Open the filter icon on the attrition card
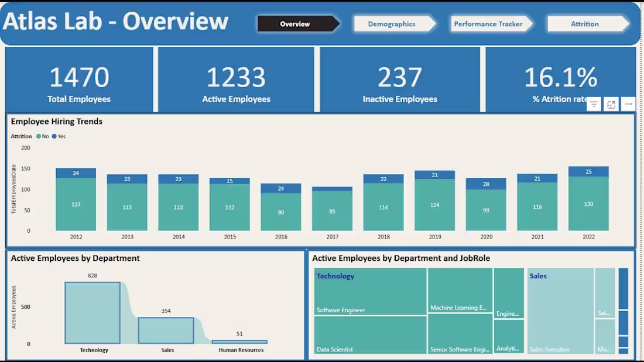644x362 pixels. (x=594, y=104)
